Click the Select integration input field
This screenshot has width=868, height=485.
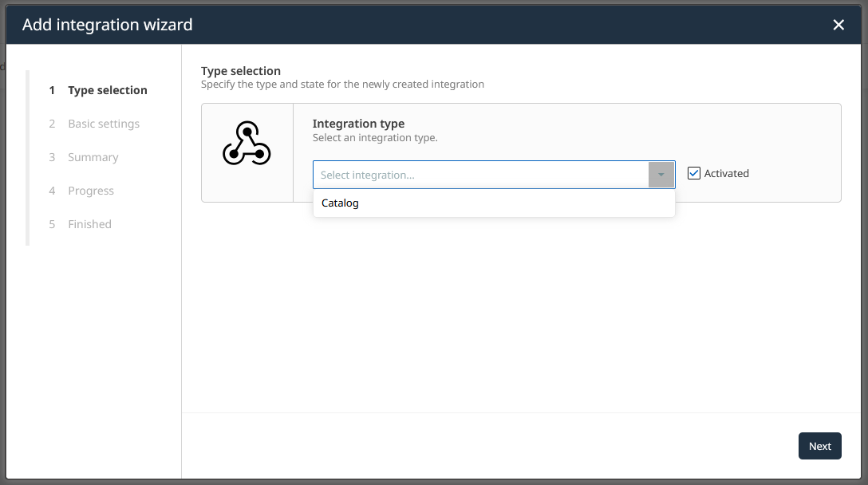click(x=480, y=175)
